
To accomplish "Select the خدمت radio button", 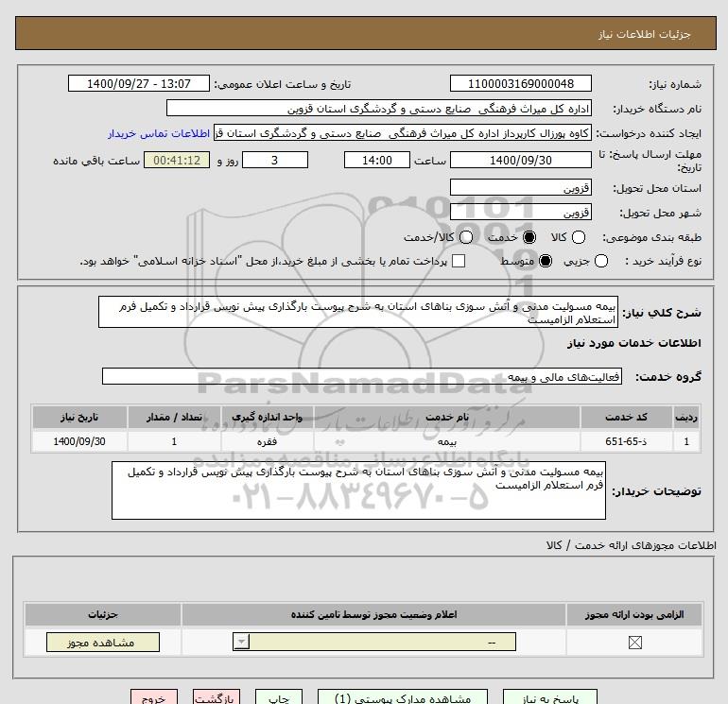I will [x=529, y=237].
